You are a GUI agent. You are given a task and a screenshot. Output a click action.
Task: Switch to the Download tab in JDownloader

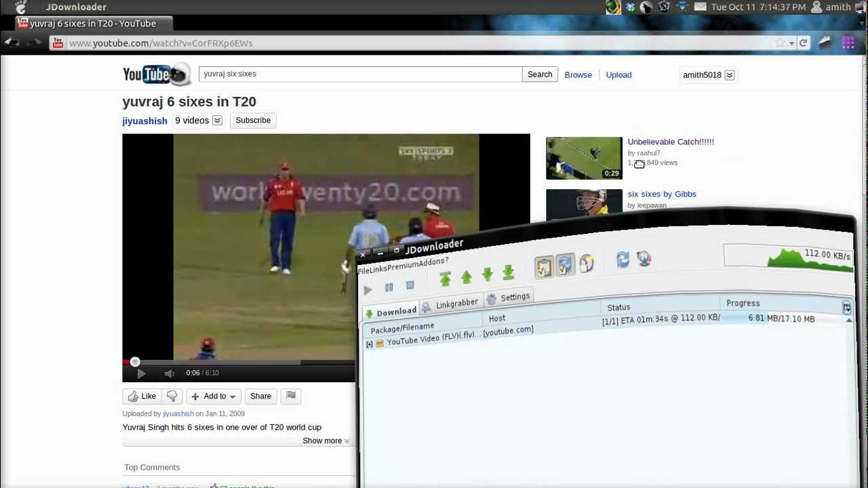pos(391,312)
